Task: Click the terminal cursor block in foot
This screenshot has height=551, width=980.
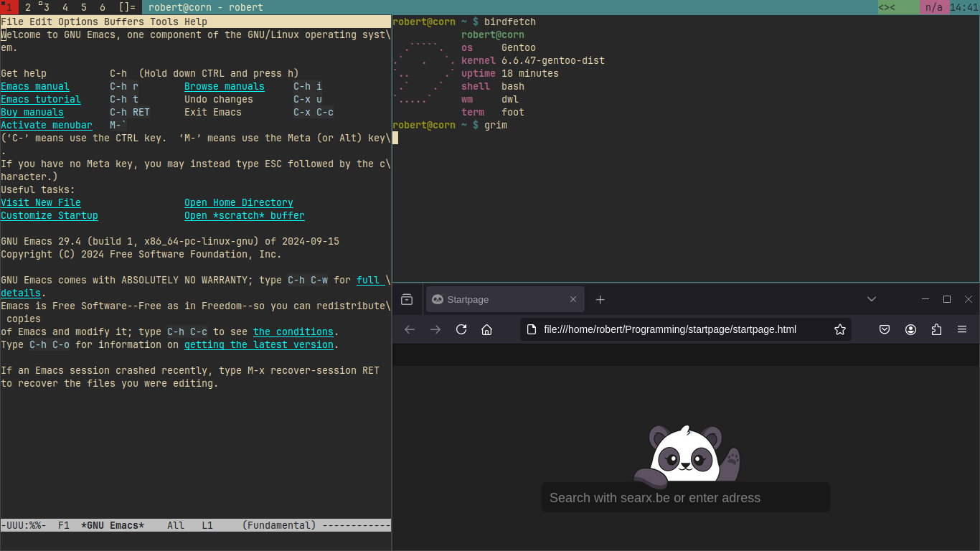Action: 395,138
